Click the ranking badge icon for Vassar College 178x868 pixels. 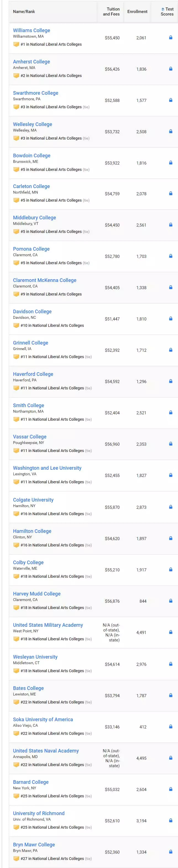16,451
